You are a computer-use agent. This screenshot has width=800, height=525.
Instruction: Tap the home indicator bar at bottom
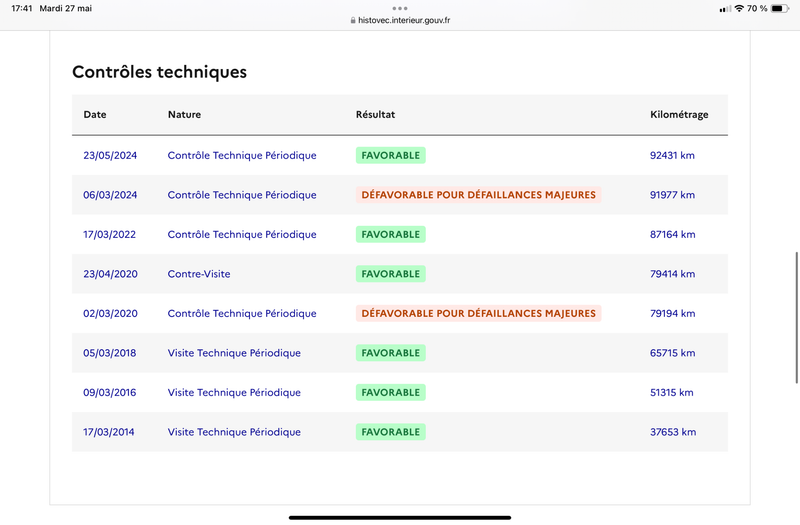(x=400, y=517)
